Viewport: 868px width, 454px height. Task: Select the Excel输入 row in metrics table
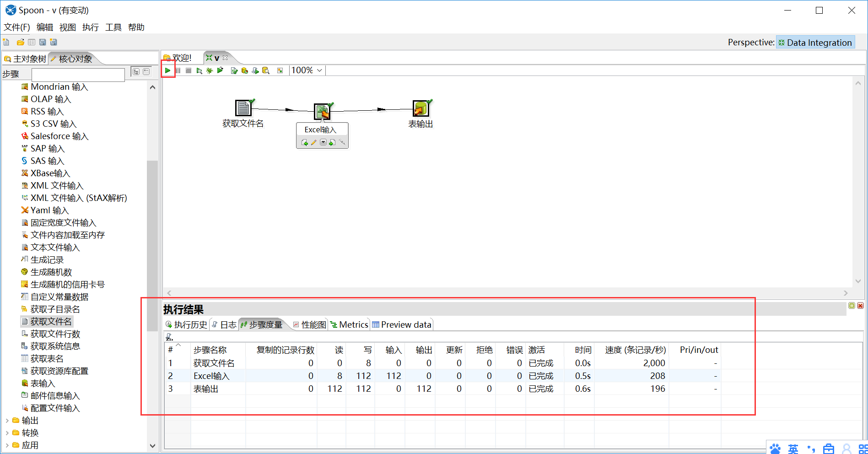[x=442, y=376]
